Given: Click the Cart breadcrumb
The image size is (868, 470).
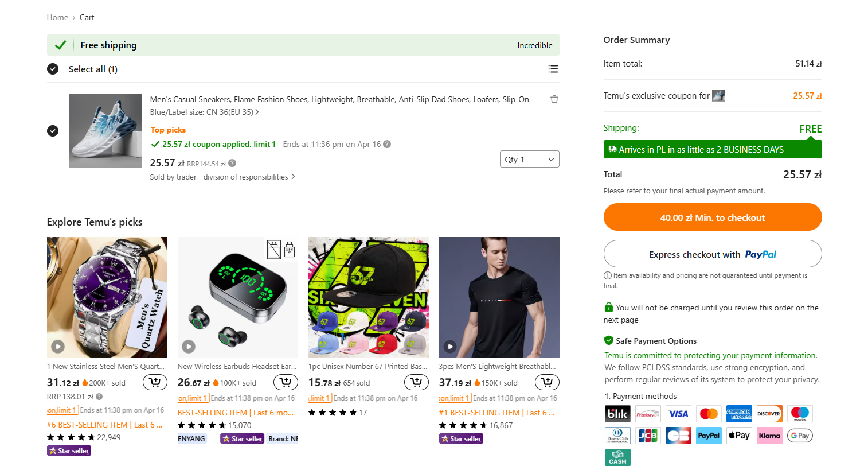Looking at the screenshot, I should click(87, 17).
